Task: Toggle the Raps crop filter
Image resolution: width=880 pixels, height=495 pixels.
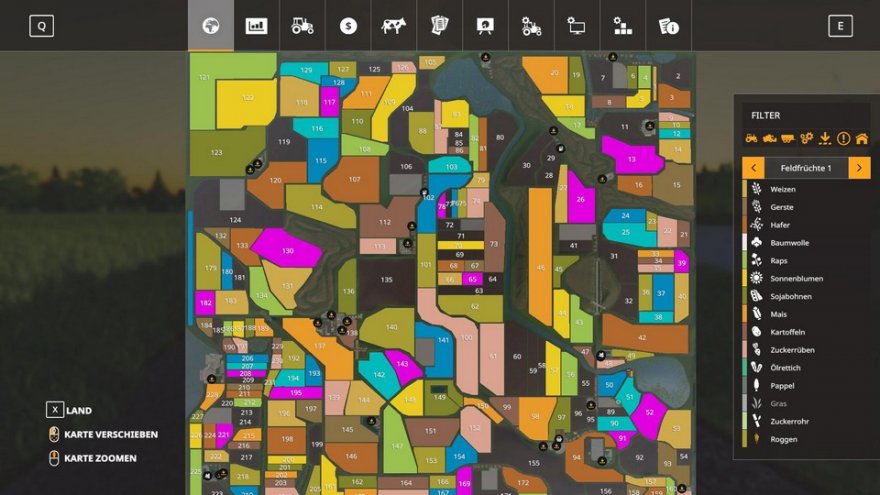Action: (x=782, y=260)
